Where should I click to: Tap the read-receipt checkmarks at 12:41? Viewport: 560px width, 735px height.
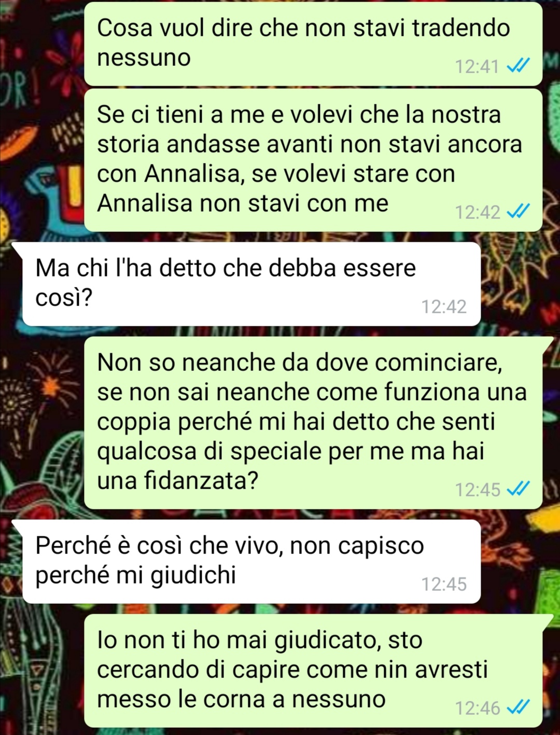[517, 66]
